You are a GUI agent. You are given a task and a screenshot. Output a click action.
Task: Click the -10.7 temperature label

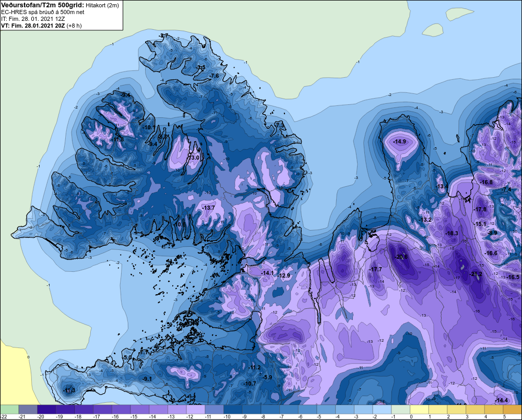point(250,383)
